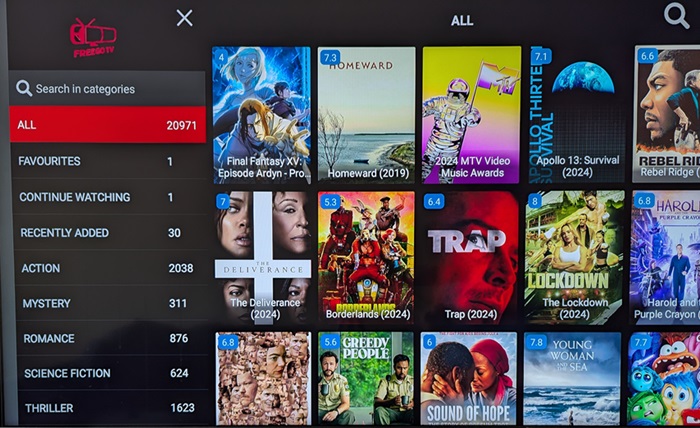Open the faces collage poster rated 6.8
The width and height of the screenshot is (700, 428).
263,378
